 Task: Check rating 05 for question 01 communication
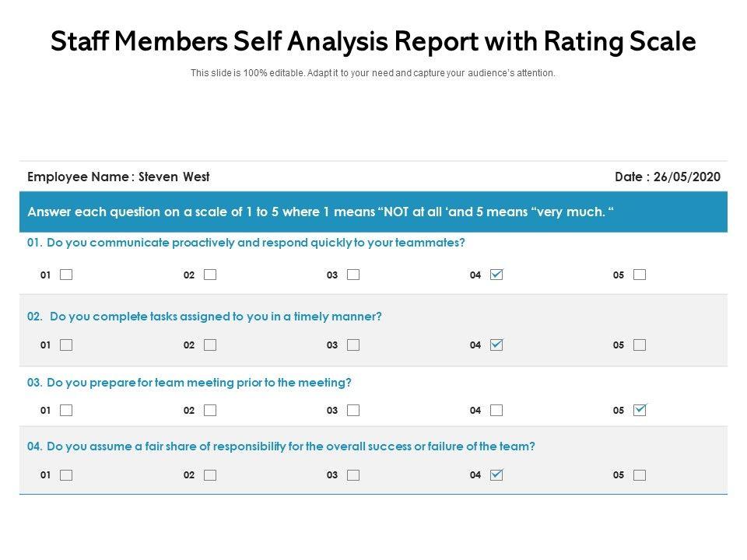[x=640, y=275]
